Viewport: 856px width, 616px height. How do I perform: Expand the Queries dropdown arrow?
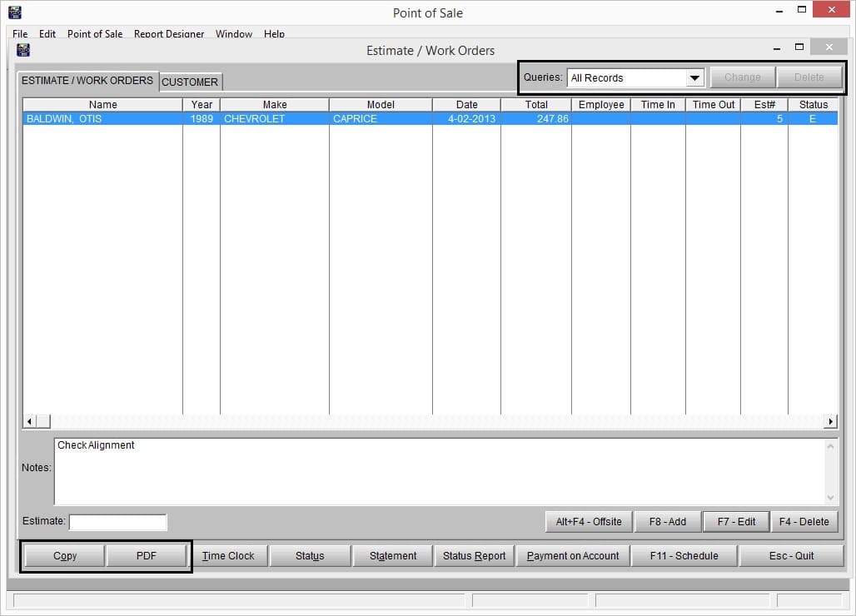click(x=694, y=78)
